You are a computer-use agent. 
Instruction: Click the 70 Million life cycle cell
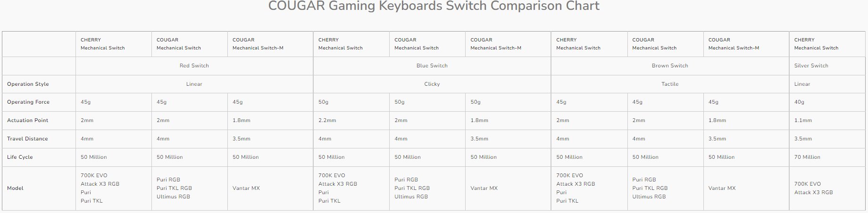click(x=807, y=157)
